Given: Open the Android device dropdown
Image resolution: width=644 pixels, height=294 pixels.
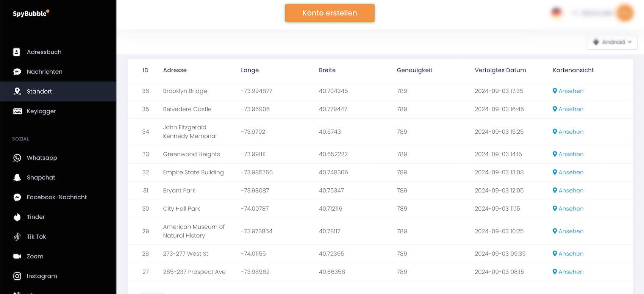Looking at the screenshot, I should 612,42.
